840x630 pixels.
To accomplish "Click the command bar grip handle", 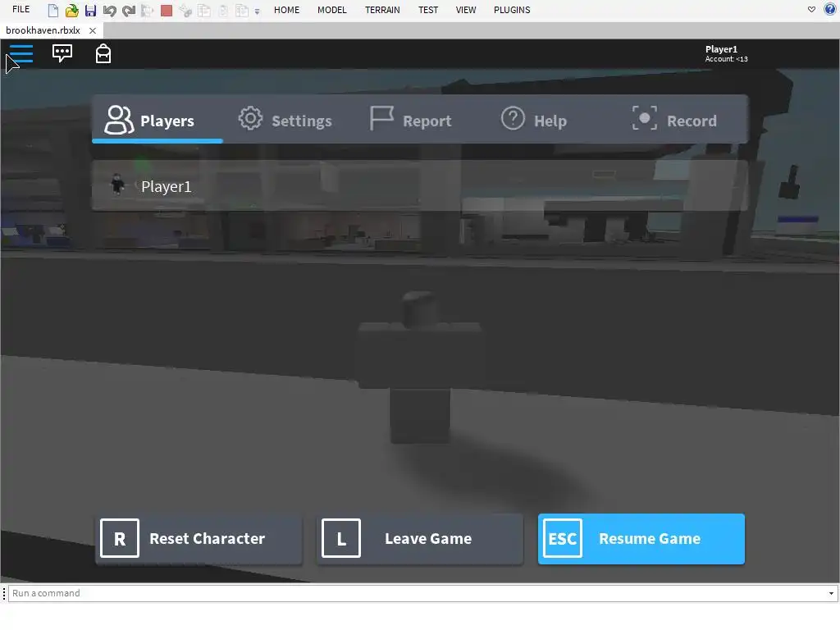I will [x=4, y=593].
